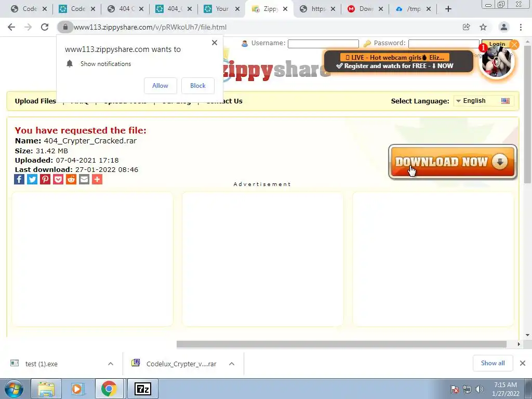Open the Chrome profile avatar
The image size is (532, 399).
click(504, 27)
